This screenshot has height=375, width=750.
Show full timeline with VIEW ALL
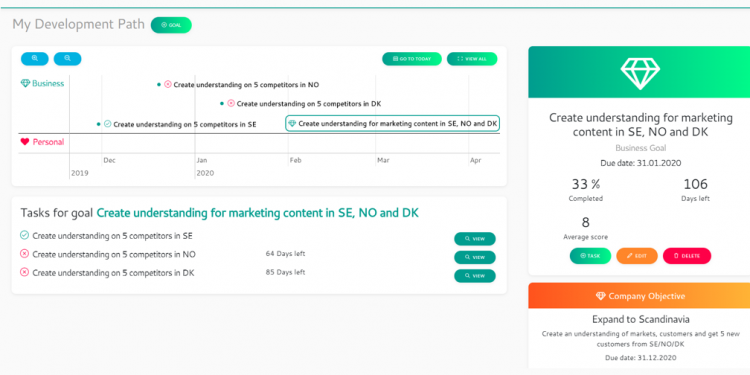tap(472, 59)
